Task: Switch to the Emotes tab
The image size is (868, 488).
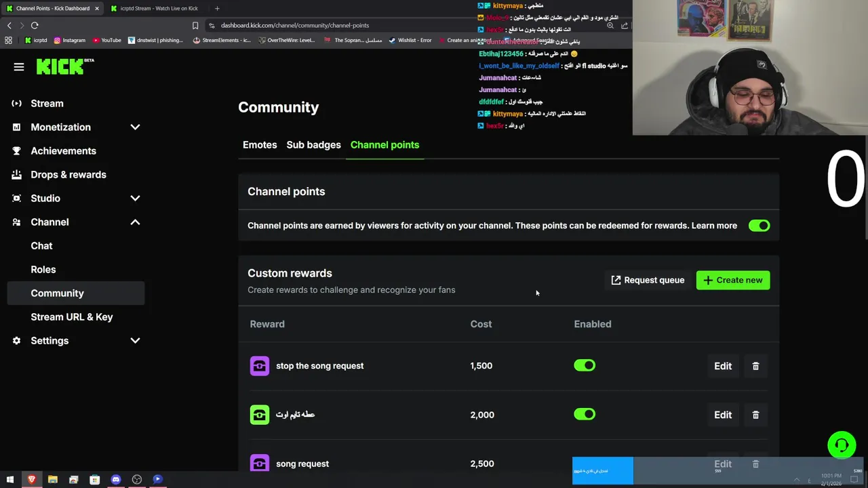Action: (x=260, y=145)
